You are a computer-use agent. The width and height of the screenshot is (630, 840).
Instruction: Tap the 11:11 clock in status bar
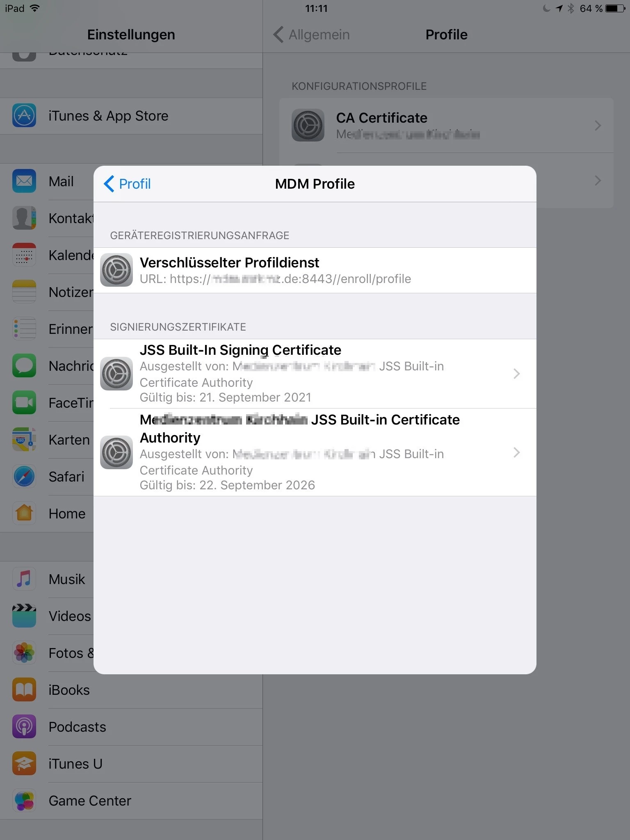pos(316,8)
